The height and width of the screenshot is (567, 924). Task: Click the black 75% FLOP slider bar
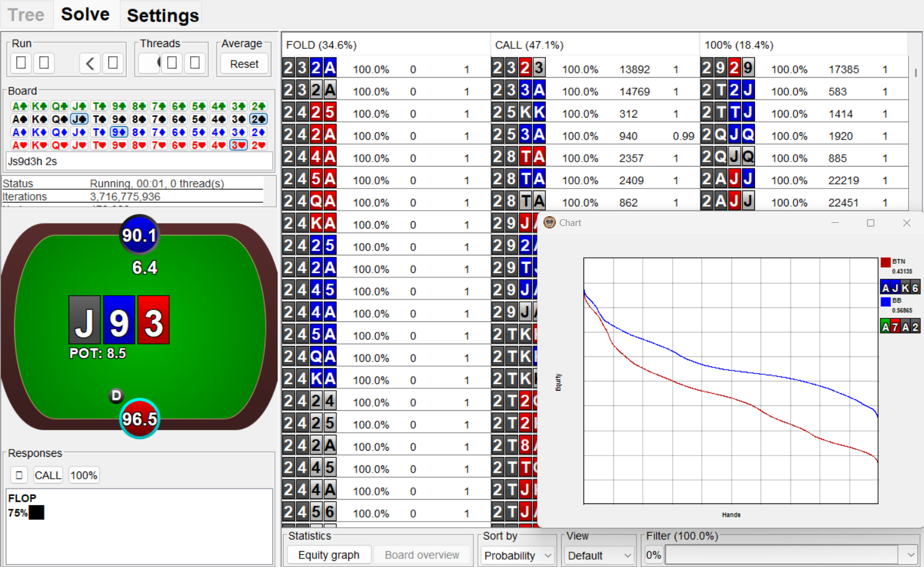[36, 513]
